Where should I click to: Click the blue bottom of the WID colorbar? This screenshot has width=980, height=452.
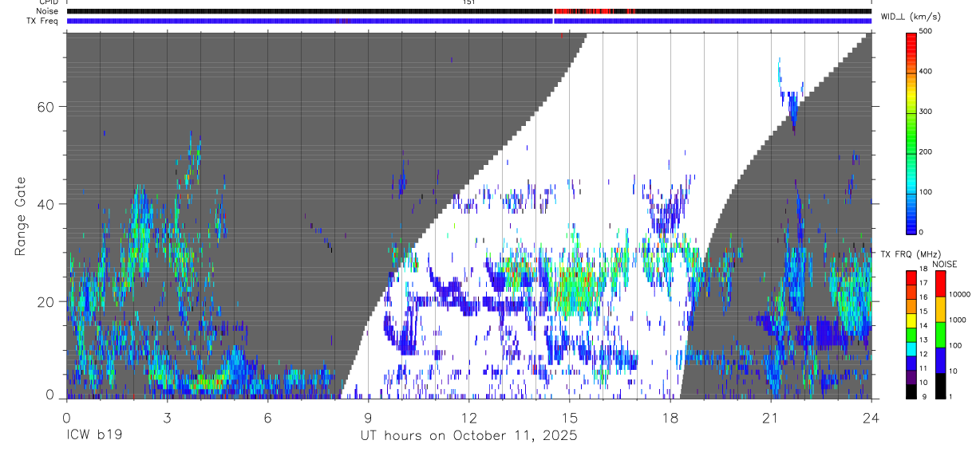pos(912,222)
